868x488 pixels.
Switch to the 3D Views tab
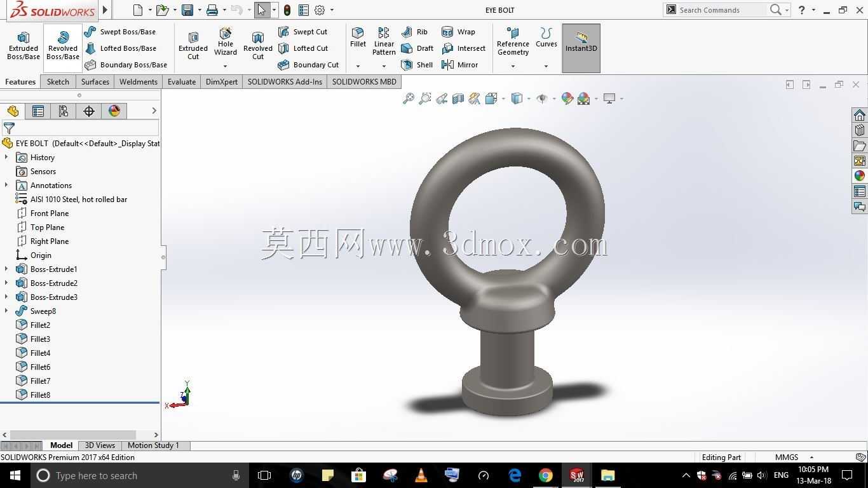(x=100, y=445)
